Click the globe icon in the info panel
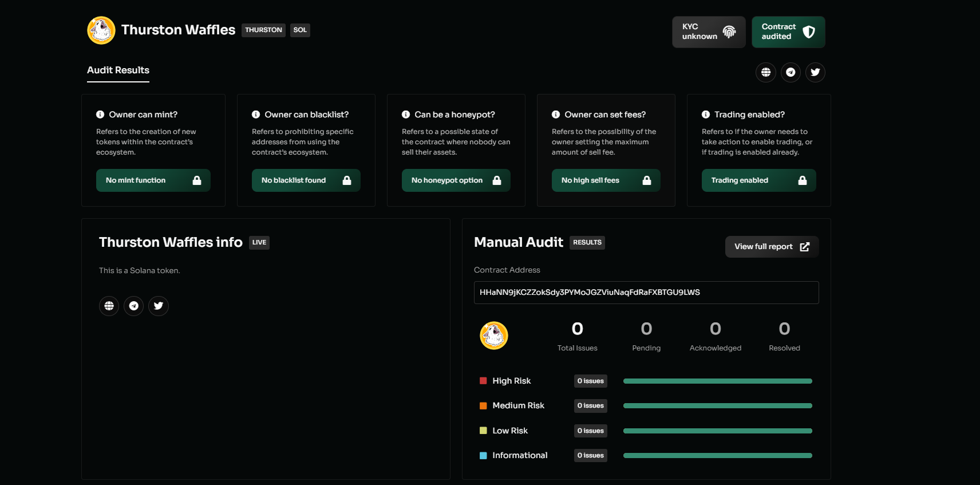980x485 pixels. (109, 306)
